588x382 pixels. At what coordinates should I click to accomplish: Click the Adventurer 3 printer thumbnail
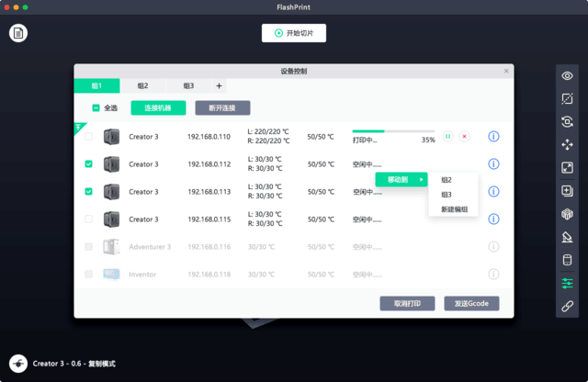111,247
